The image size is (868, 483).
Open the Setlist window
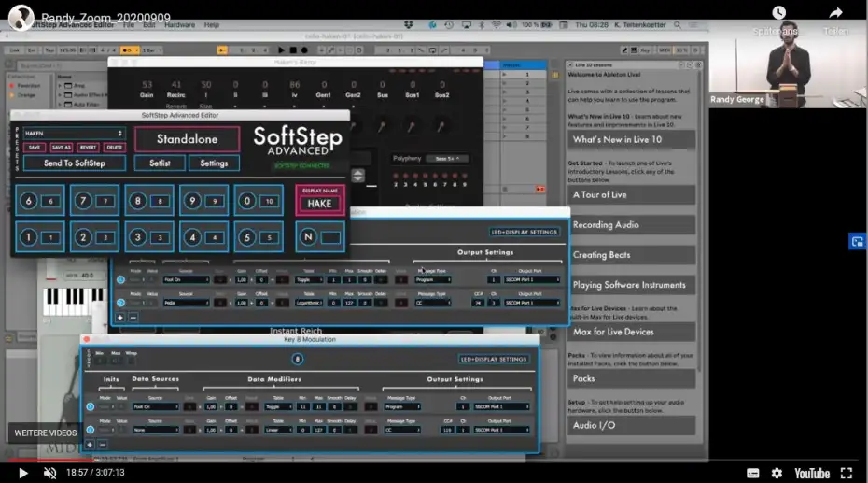coord(160,163)
